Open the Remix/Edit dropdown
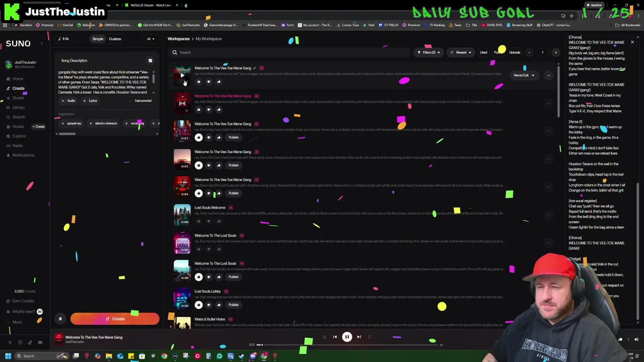This screenshot has height=362, width=644. 524,75
